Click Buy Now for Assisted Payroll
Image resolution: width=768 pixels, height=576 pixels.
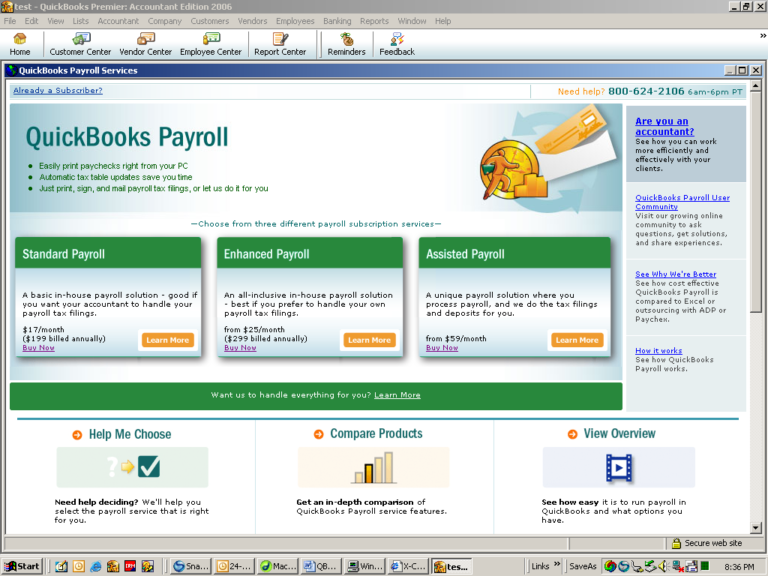[x=442, y=348]
